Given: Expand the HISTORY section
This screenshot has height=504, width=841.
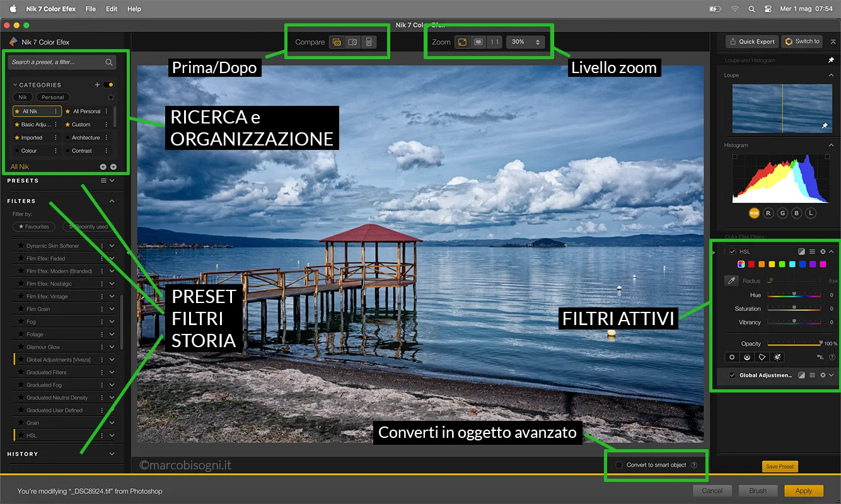Looking at the screenshot, I should (x=112, y=454).
